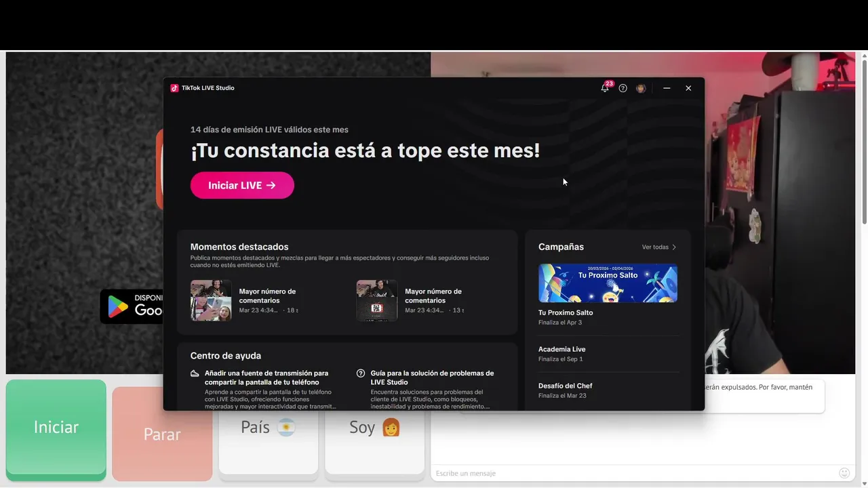868x488 pixels.
Task: Minimize the TikTok LIVE Studio window
Action: [x=667, y=88]
